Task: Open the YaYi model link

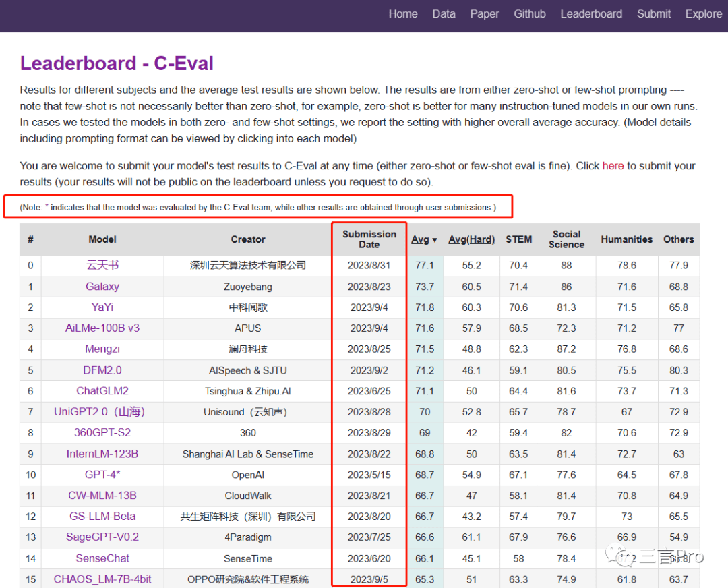Action: click(x=102, y=307)
